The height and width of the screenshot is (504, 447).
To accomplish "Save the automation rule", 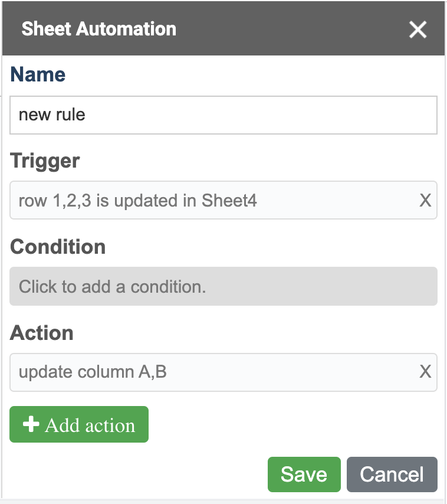I will [304, 474].
